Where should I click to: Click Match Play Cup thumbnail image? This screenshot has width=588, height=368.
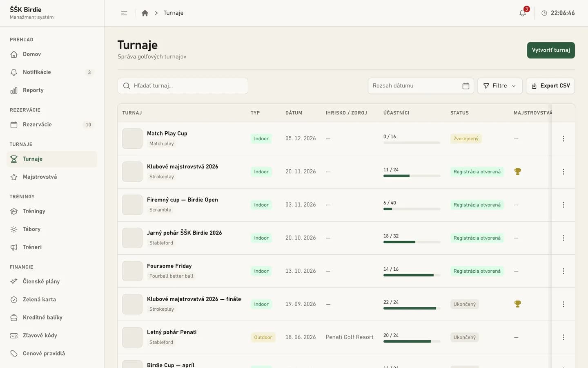pos(132,139)
